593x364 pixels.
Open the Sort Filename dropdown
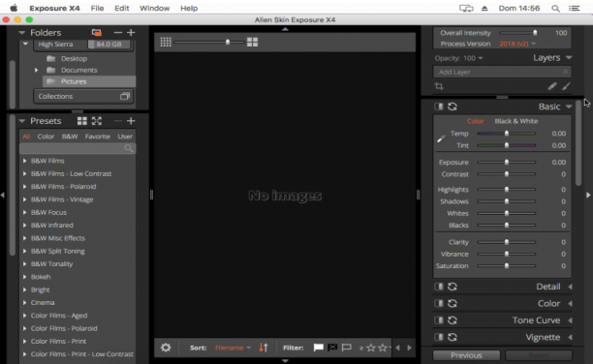click(x=233, y=348)
